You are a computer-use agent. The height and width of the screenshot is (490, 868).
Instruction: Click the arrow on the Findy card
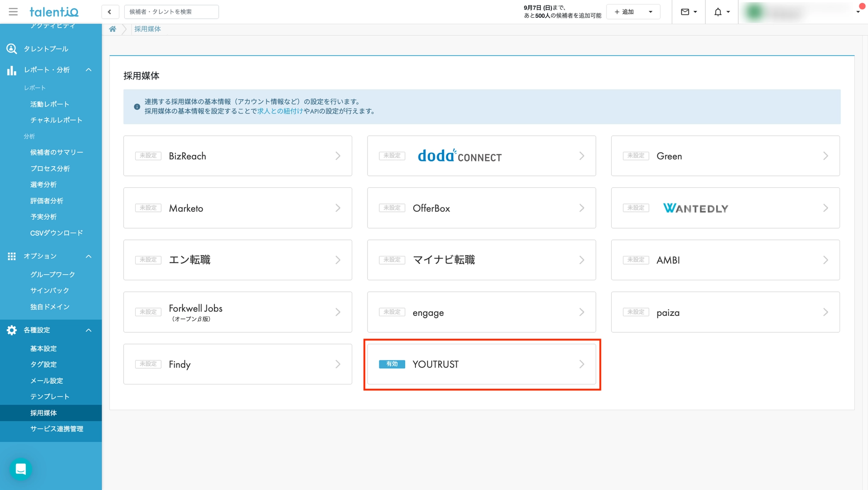pyautogui.click(x=338, y=364)
